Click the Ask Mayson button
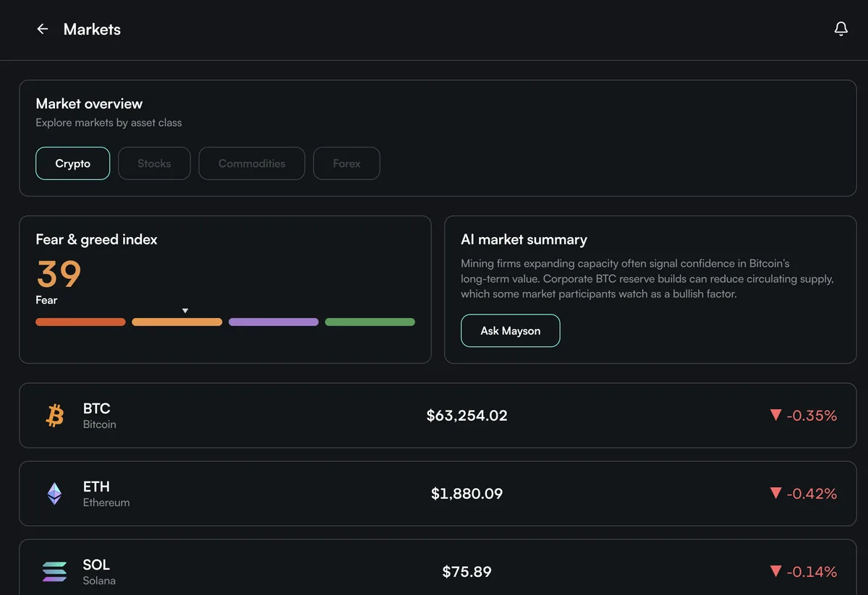 tap(511, 330)
